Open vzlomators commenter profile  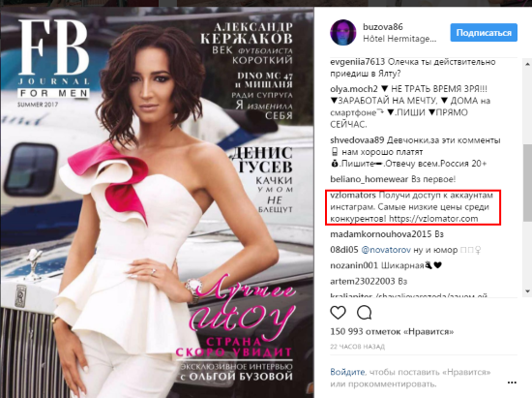click(x=353, y=196)
